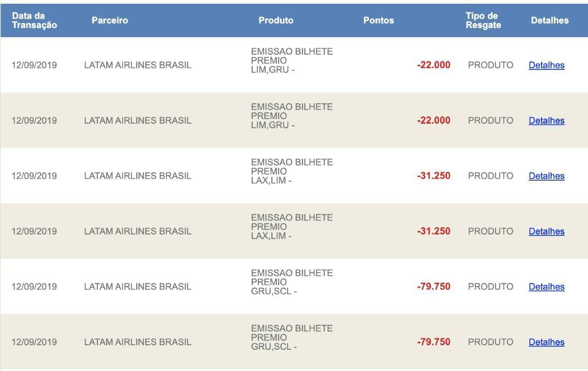Open Detalhes link for first GRU,SCL row

click(546, 287)
